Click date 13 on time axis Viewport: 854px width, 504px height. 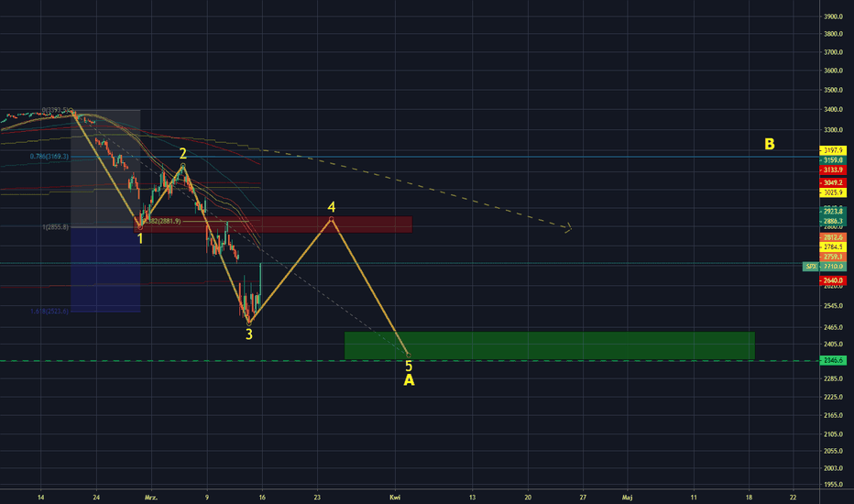pos(472,498)
